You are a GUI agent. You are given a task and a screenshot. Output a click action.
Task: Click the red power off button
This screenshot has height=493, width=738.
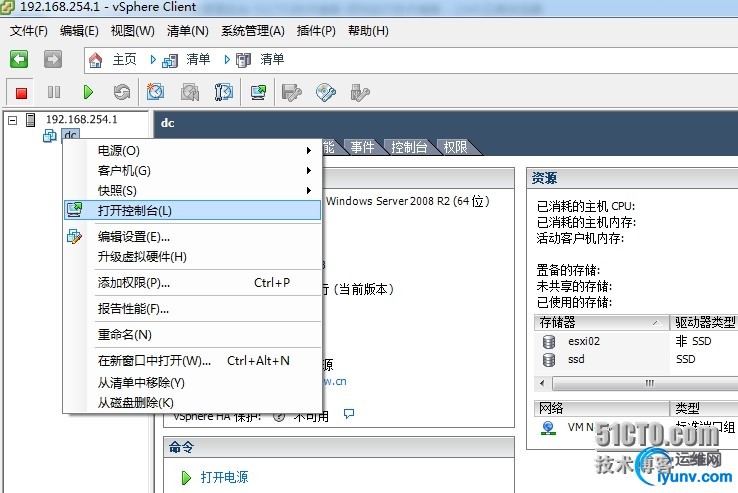pos(21,93)
